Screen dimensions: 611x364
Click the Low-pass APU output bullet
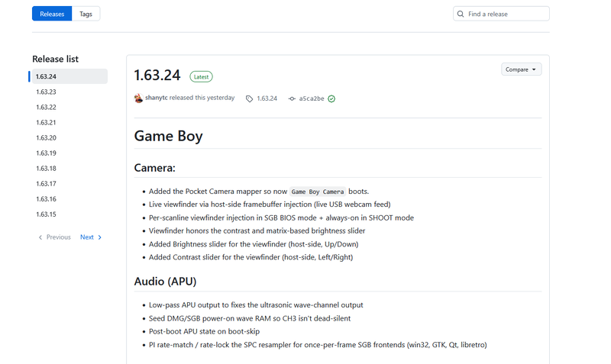point(256,305)
